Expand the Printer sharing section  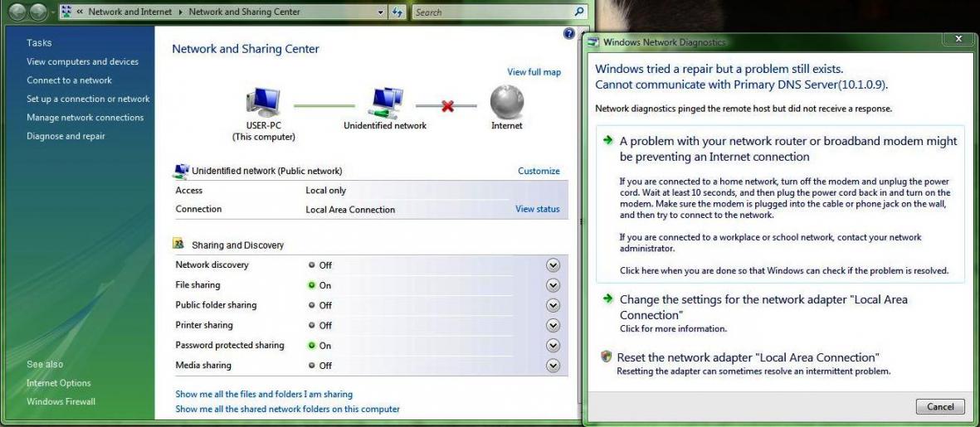pos(553,325)
